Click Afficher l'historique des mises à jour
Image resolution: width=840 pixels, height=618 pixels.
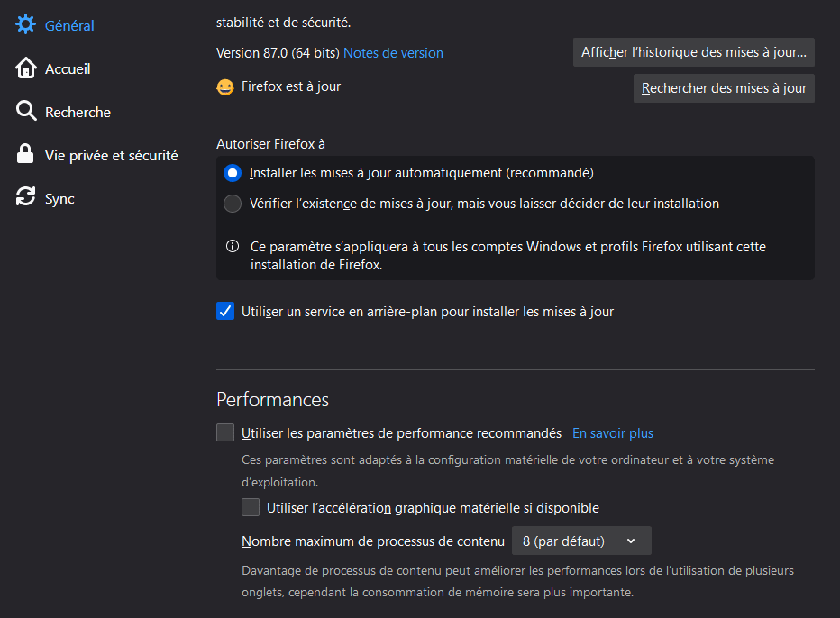[693, 52]
